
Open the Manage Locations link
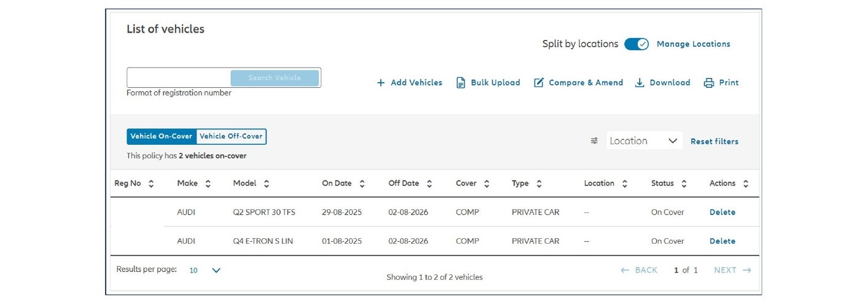(x=693, y=44)
